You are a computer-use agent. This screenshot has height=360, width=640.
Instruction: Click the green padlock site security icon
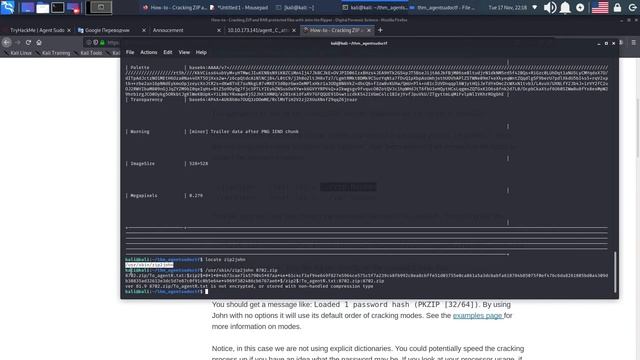tap(102, 42)
